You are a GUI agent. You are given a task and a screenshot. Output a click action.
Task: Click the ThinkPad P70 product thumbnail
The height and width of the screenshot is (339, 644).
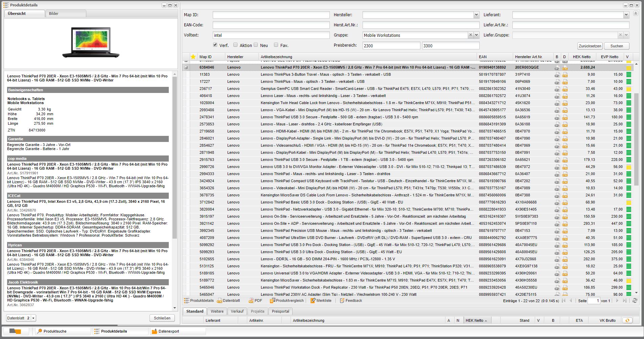click(x=91, y=43)
